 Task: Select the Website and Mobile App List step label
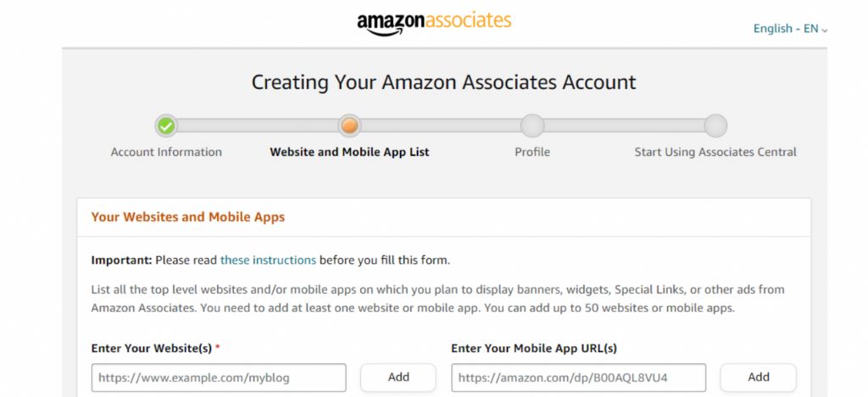pyautogui.click(x=349, y=153)
